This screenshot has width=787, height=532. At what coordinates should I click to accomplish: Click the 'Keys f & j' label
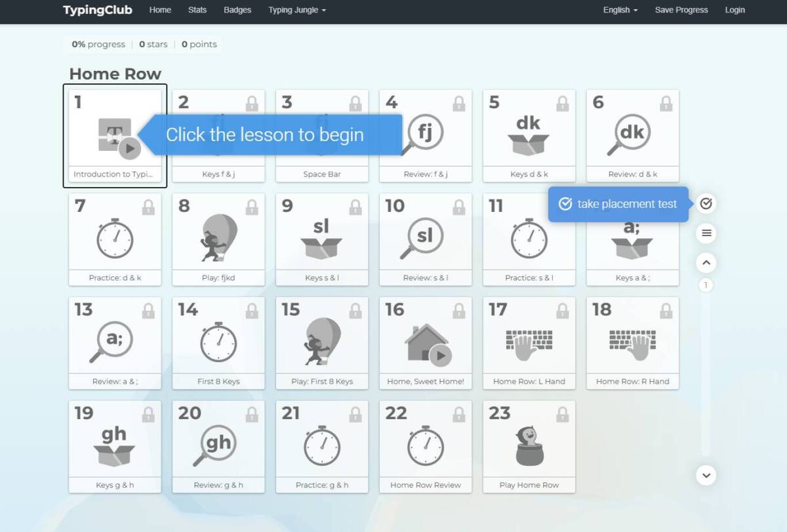tap(218, 174)
